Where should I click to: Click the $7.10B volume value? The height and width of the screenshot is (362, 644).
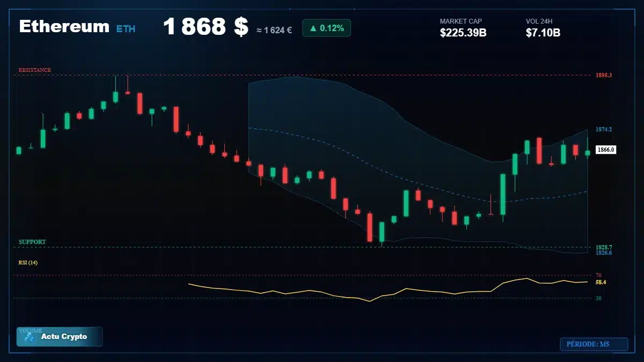(543, 33)
